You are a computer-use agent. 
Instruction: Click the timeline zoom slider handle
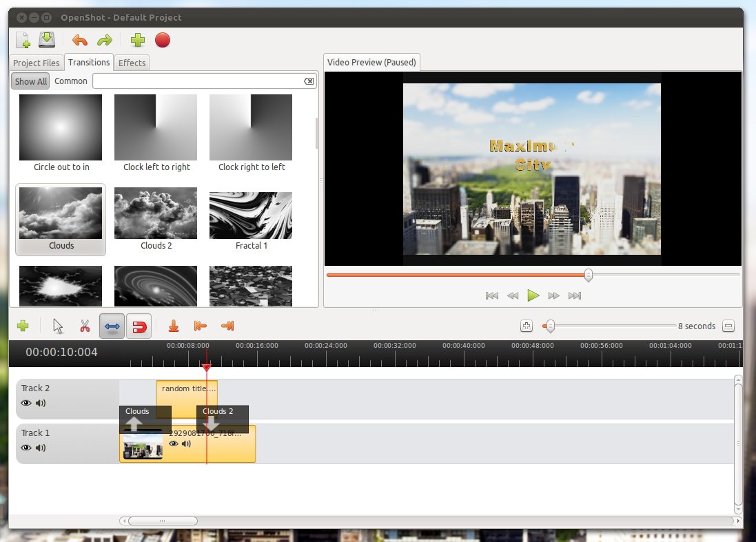pos(550,326)
